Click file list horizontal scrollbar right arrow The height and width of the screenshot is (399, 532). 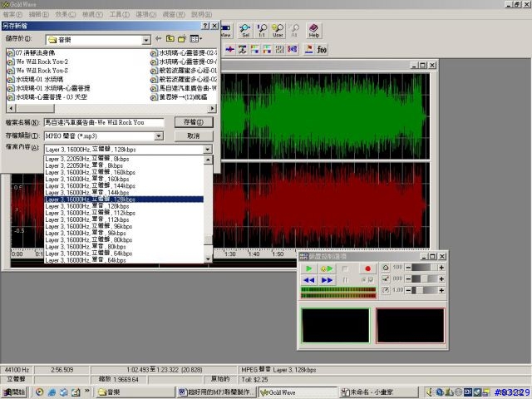(x=212, y=108)
